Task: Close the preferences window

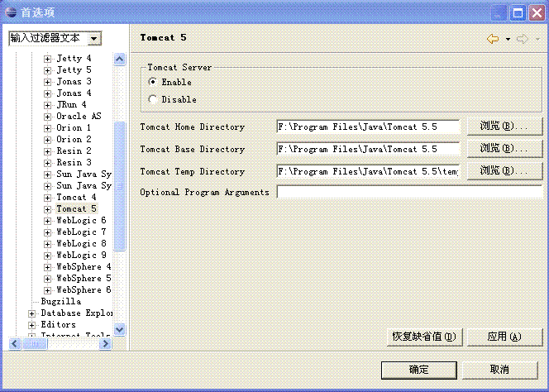Action: coord(537,13)
